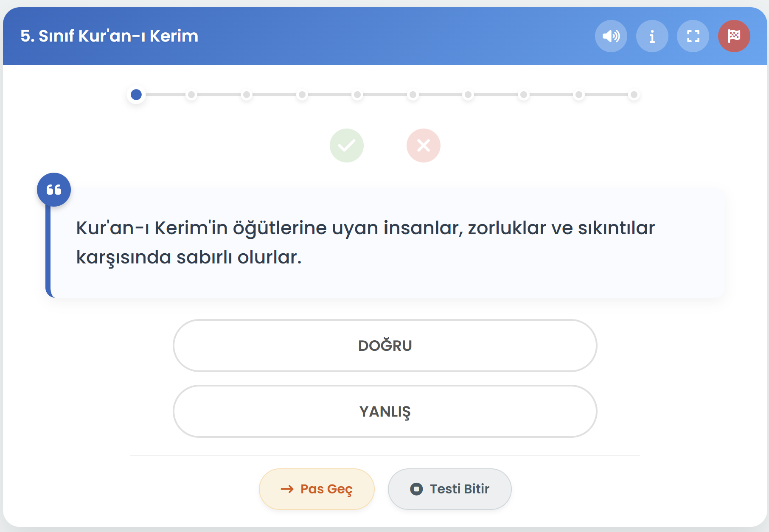Click the first progress step dot
The image size is (769, 532).
click(x=136, y=95)
